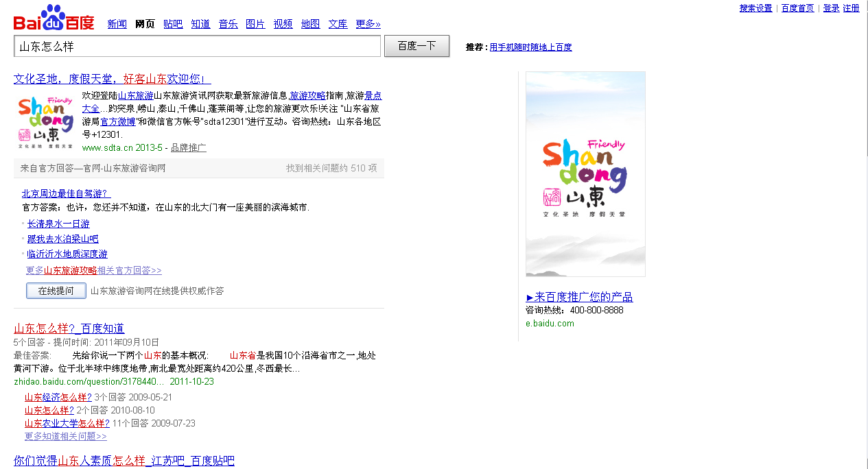Image resolution: width=868 pixels, height=469 pixels.
Task: Go to 百度首页 link
Action: coord(797,8)
